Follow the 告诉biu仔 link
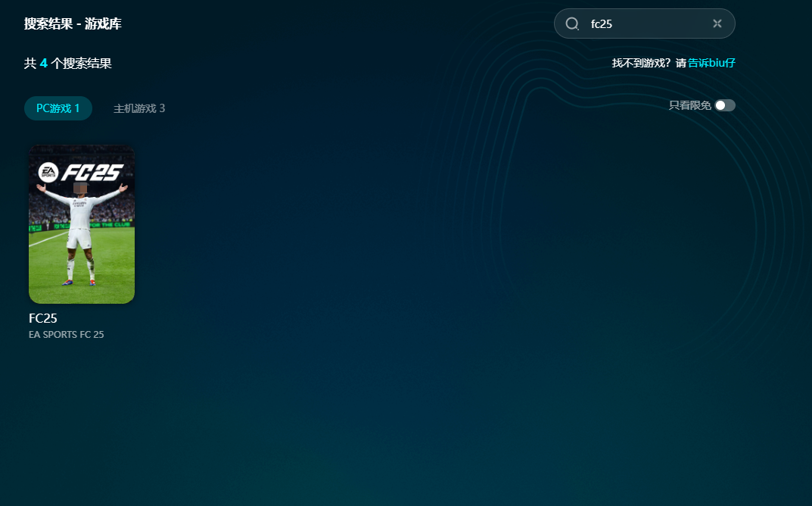This screenshot has height=506, width=812. tap(711, 63)
